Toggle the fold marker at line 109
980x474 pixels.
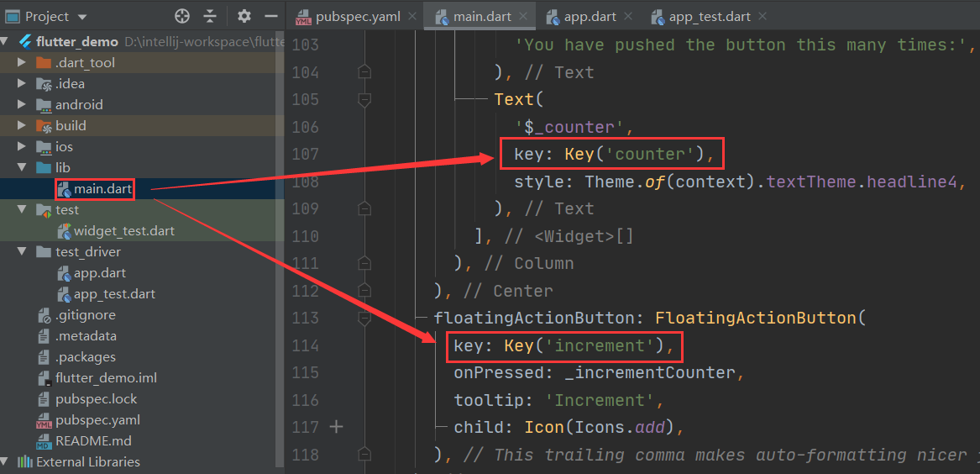pyautogui.click(x=364, y=208)
